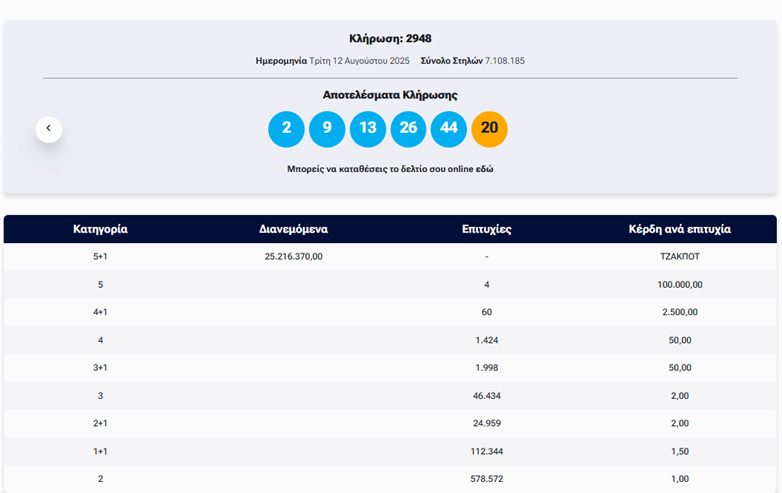Click the blue ball numbered 2

(286, 129)
